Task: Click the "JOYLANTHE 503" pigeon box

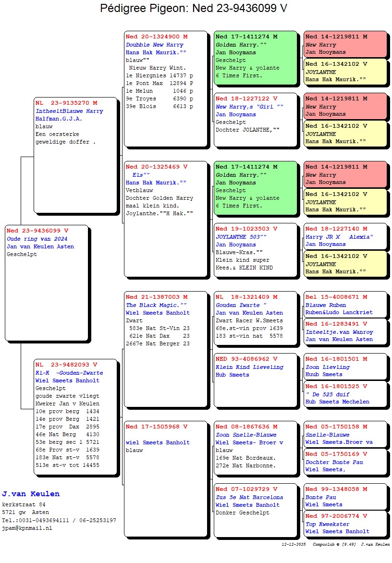Action: click(x=255, y=249)
